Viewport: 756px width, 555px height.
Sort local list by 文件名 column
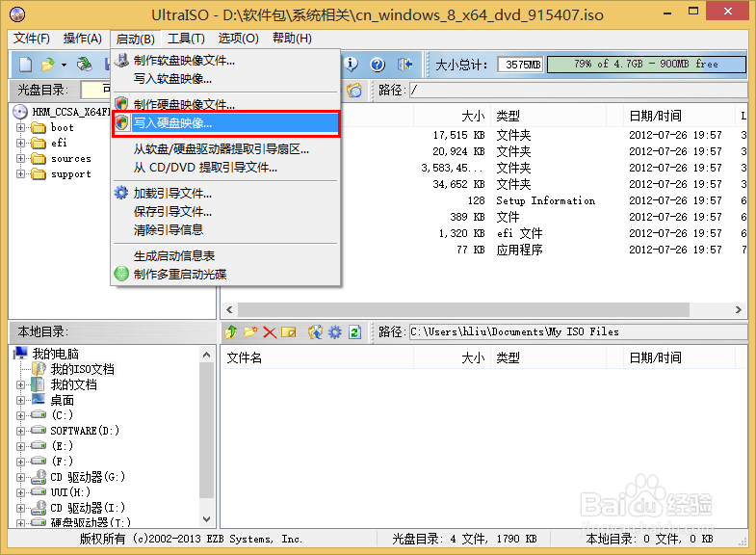[x=317, y=357]
